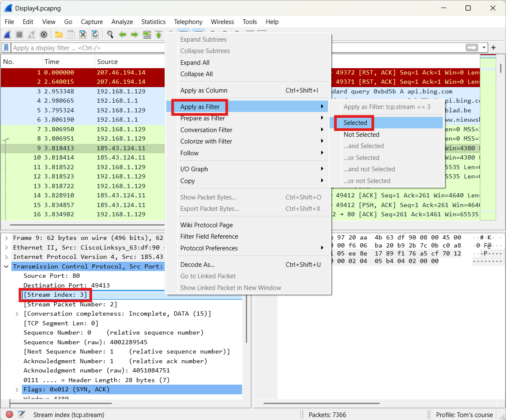Click the Find packet magnifier icon
This screenshot has width=506, height=420.
click(110, 35)
